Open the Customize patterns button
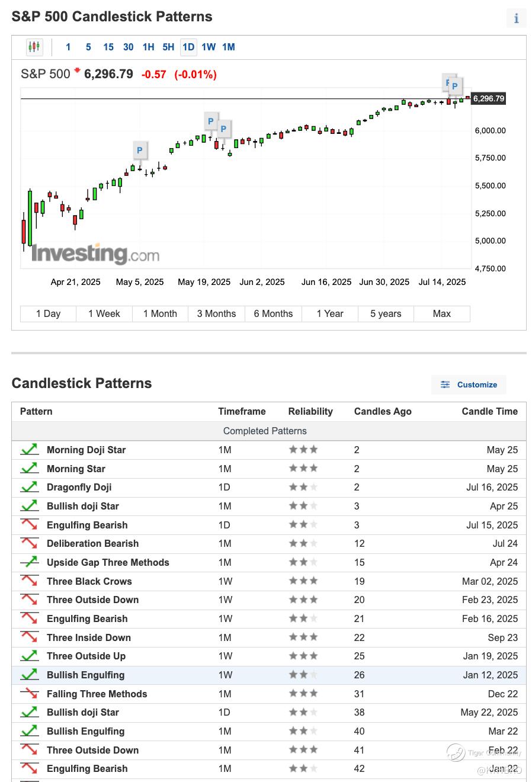This screenshot has height=782, width=532. (x=469, y=384)
